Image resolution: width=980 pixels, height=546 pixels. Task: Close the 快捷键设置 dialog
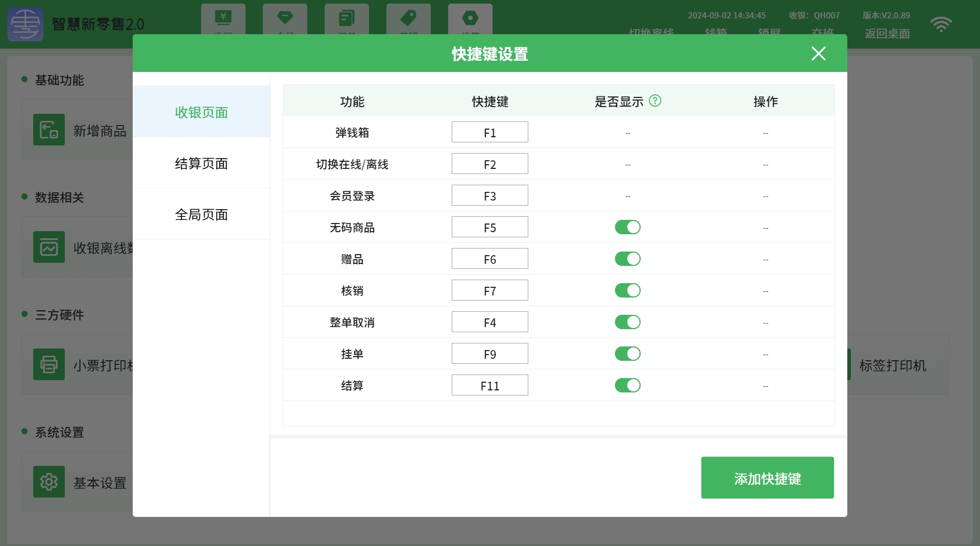818,54
